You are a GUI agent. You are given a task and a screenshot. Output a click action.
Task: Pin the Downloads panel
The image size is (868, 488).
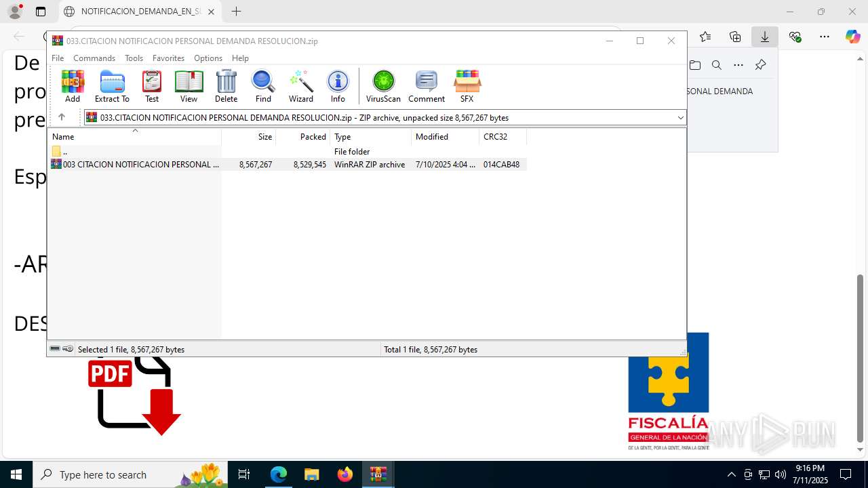pos(760,65)
